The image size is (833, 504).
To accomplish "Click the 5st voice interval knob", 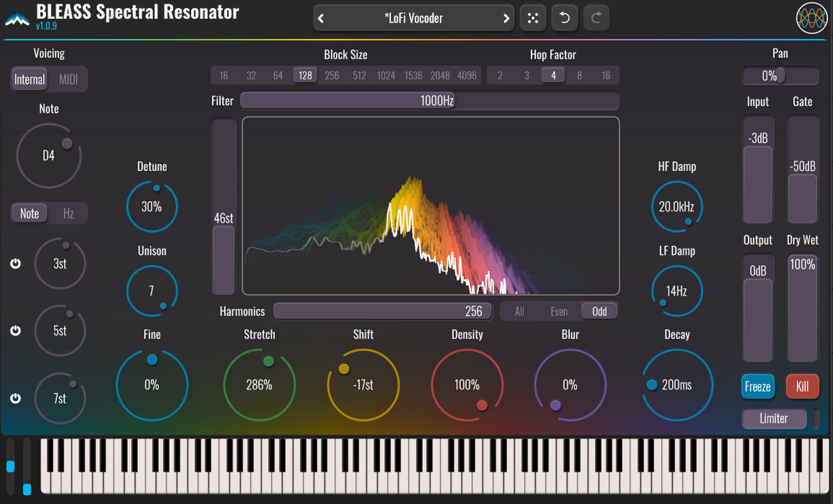I will coord(60,331).
